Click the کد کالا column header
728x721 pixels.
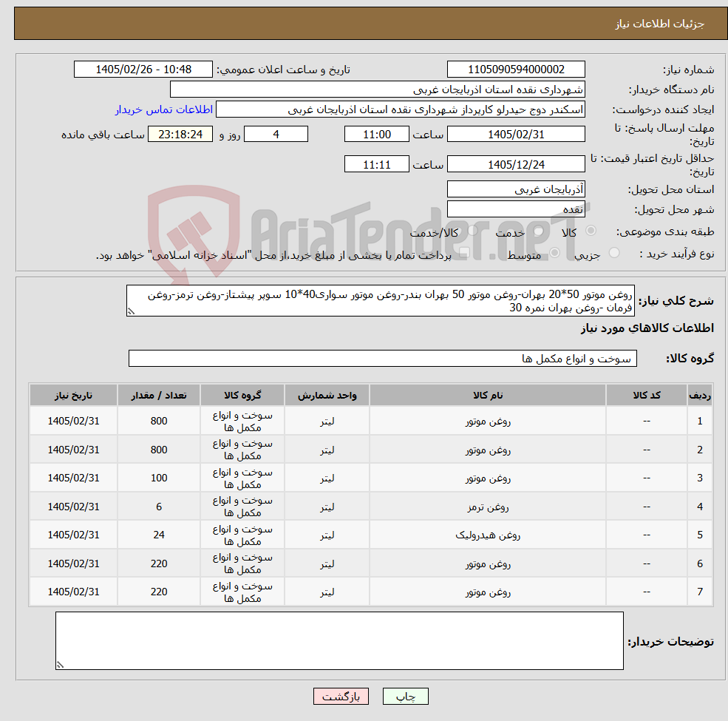pos(646,396)
